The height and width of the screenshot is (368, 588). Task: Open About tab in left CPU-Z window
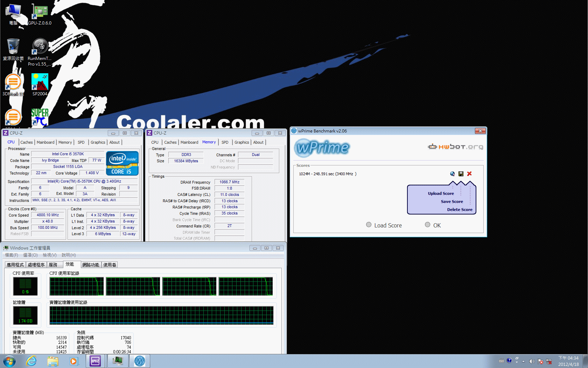114,142
